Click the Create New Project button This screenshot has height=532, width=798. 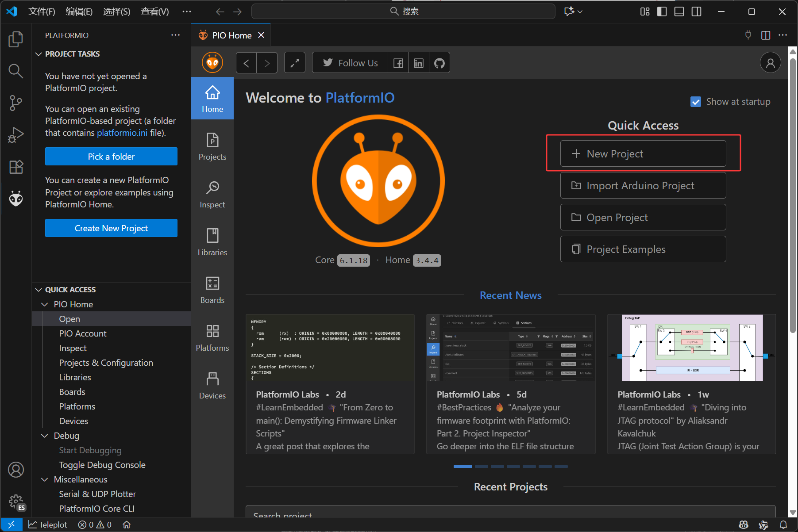[x=111, y=228]
